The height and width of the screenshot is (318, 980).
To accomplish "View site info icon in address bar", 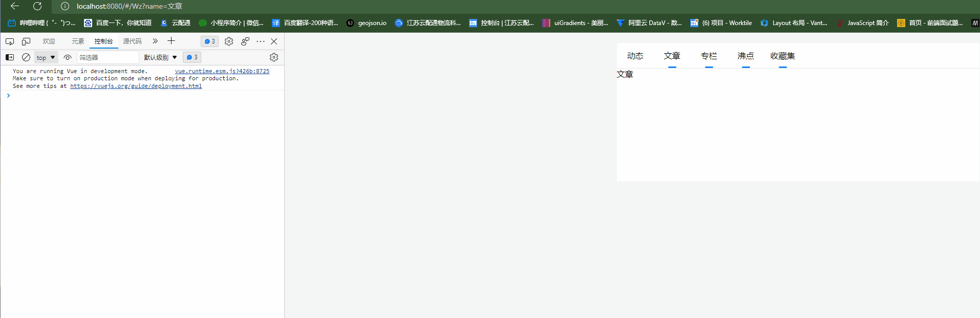I will coord(65,6).
